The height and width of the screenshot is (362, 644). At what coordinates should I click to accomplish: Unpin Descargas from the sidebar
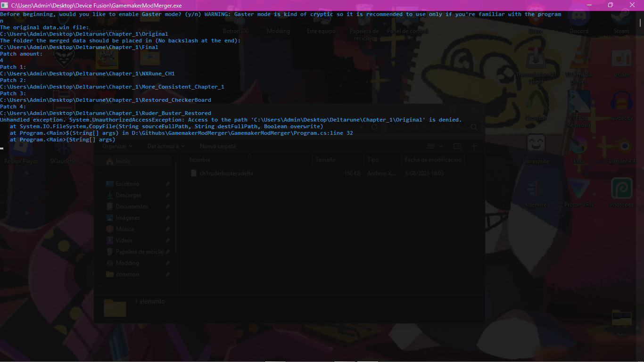click(x=167, y=195)
